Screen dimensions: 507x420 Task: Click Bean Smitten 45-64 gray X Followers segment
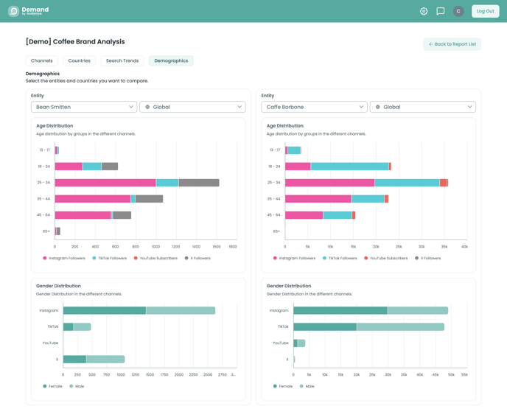tap(122, 215)
